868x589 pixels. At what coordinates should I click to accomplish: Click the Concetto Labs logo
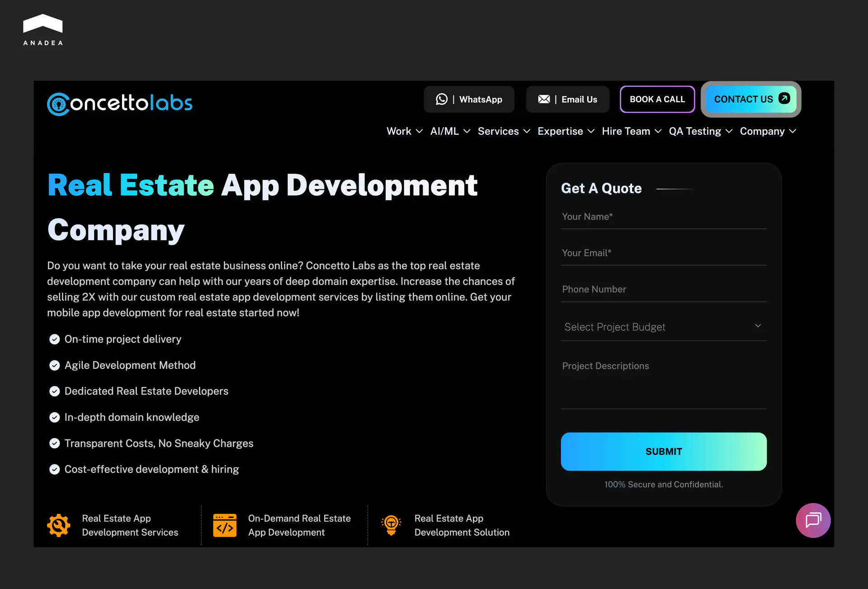tap(120, 104)
